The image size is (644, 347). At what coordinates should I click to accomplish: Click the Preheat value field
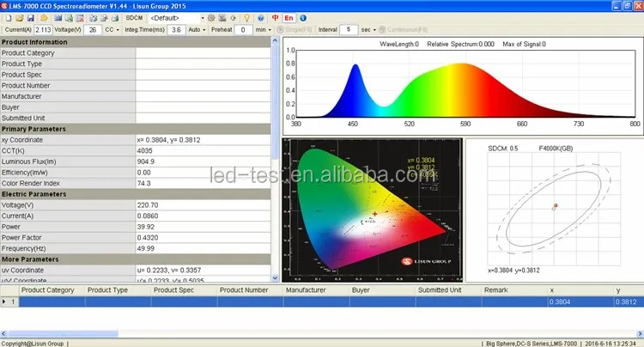(243, 29)
